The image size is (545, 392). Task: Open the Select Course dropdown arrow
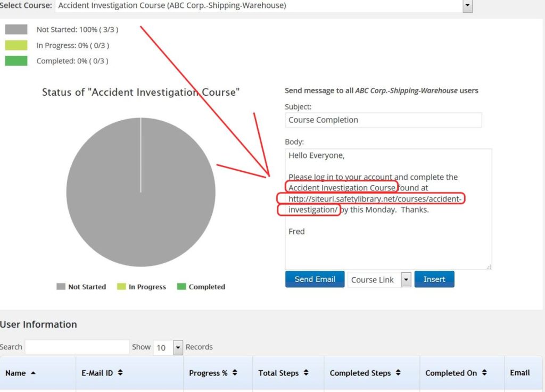pyautogui.click(x=467, y=6)
